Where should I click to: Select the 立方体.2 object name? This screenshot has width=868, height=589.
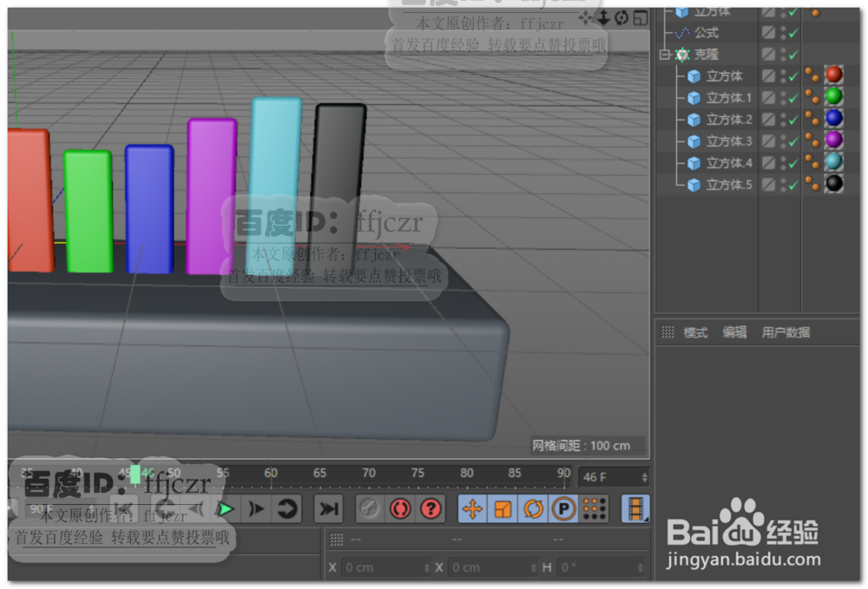pos(728,120)
